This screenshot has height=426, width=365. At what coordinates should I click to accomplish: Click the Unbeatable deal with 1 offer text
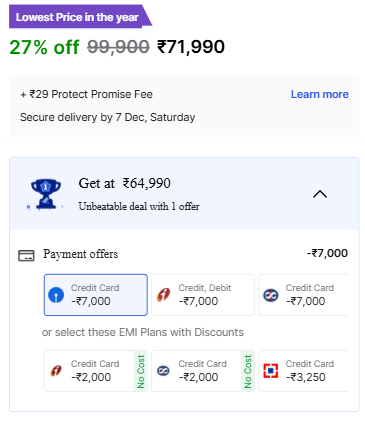[139, 207]
